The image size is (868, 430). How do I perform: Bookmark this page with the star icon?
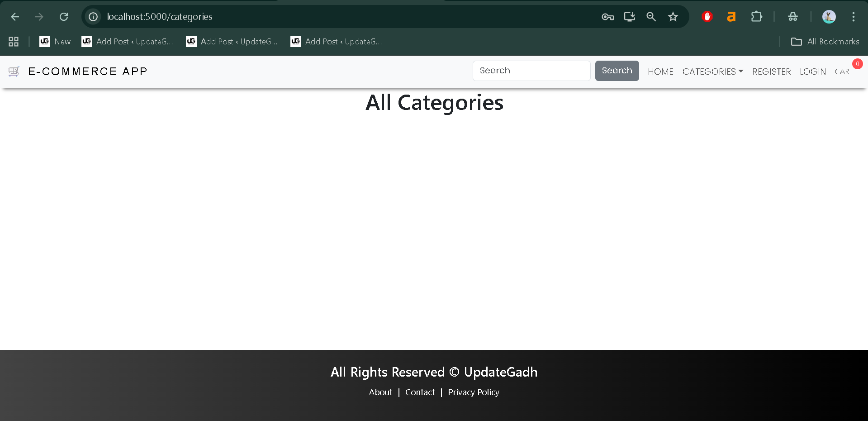673,17
